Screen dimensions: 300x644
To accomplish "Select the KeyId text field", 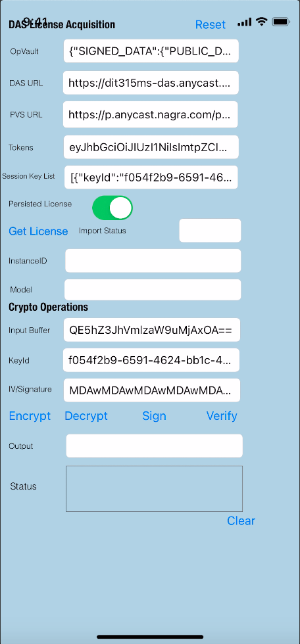I will pos(151,360).
